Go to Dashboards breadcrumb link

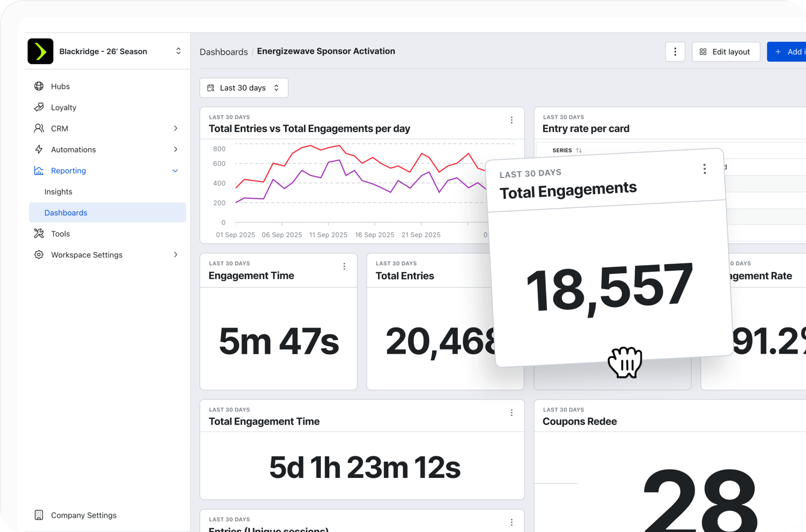(x=224, y=52)
